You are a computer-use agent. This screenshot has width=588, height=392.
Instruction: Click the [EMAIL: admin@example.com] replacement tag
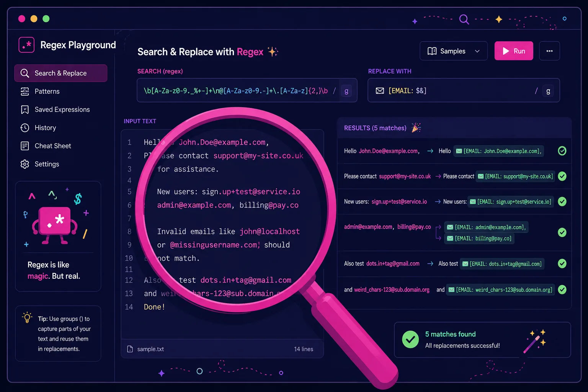click(486, 227)
